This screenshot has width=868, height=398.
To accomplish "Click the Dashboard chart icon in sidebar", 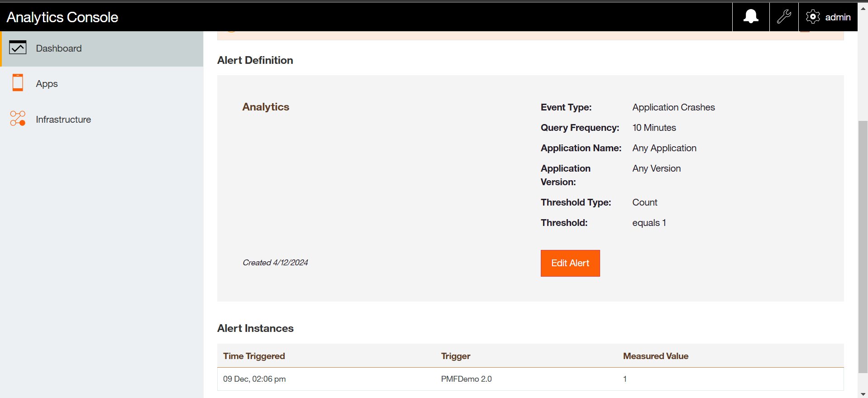I will [x=18, y=48].
